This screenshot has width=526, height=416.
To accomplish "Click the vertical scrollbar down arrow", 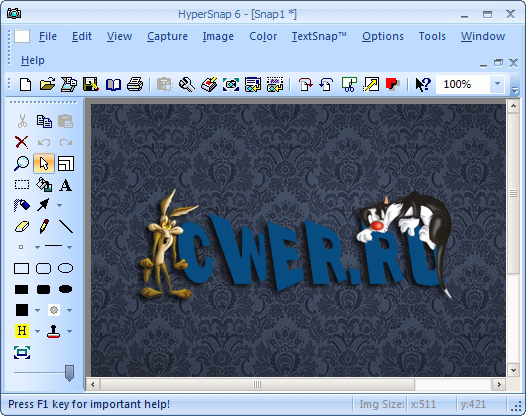I will pos(513,370).
